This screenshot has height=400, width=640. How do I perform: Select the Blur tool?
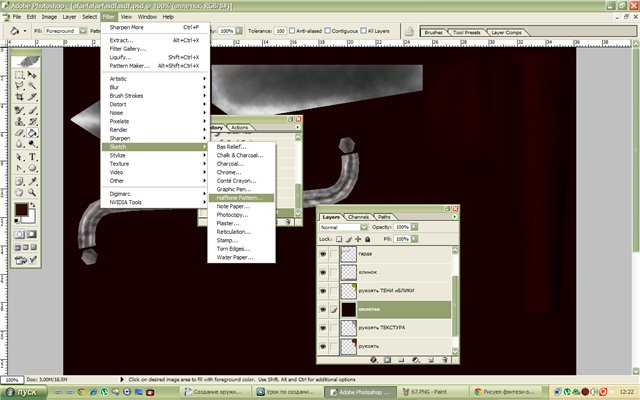point(19,144)
